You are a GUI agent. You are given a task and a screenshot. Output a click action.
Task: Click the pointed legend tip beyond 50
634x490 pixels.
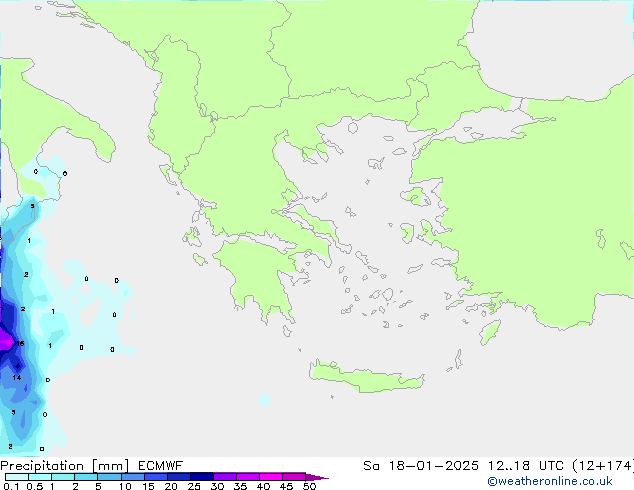pos(317,477)
